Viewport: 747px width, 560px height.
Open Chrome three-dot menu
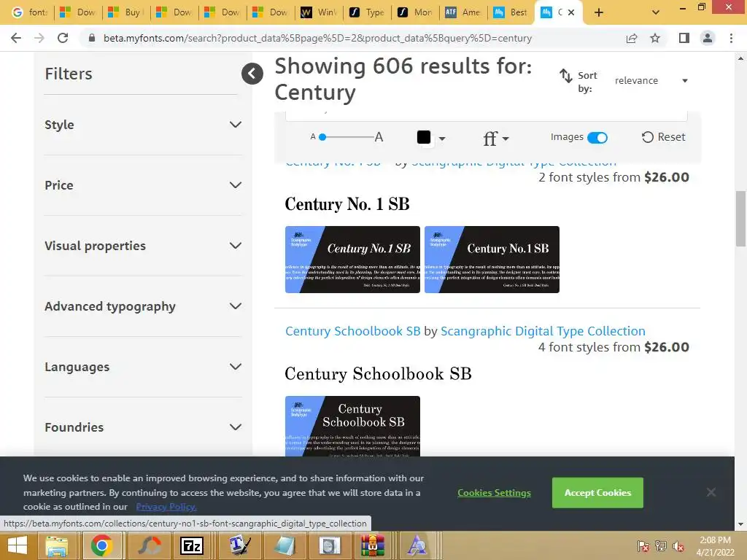coord(731,38)
